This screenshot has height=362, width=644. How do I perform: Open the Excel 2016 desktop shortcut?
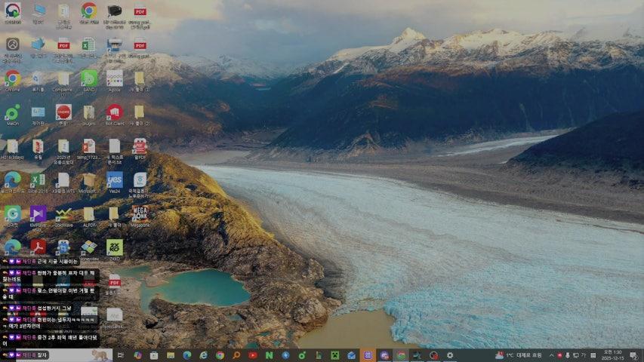click(38, 179)
